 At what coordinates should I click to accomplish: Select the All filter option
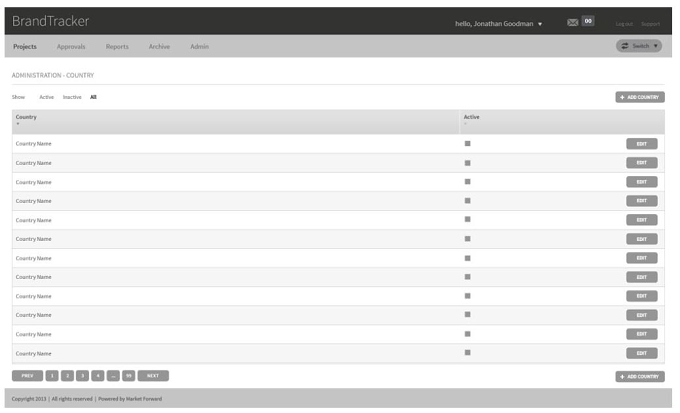click(x=93, y=97)
